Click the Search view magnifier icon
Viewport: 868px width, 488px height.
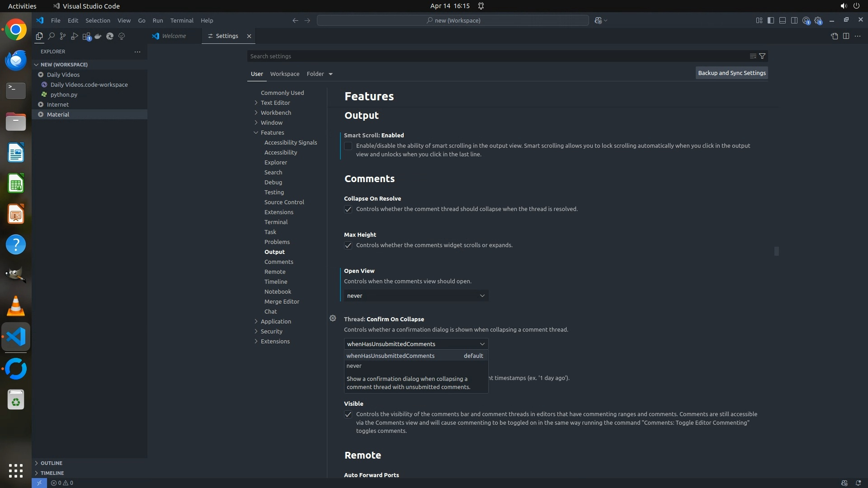[x=51, y=36]
